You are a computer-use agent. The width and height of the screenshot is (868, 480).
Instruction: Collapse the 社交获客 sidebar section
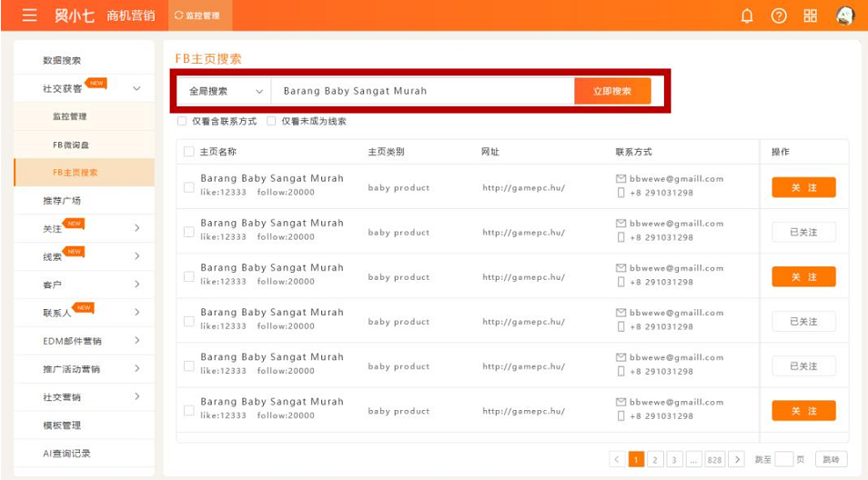(x=136, y=88)
